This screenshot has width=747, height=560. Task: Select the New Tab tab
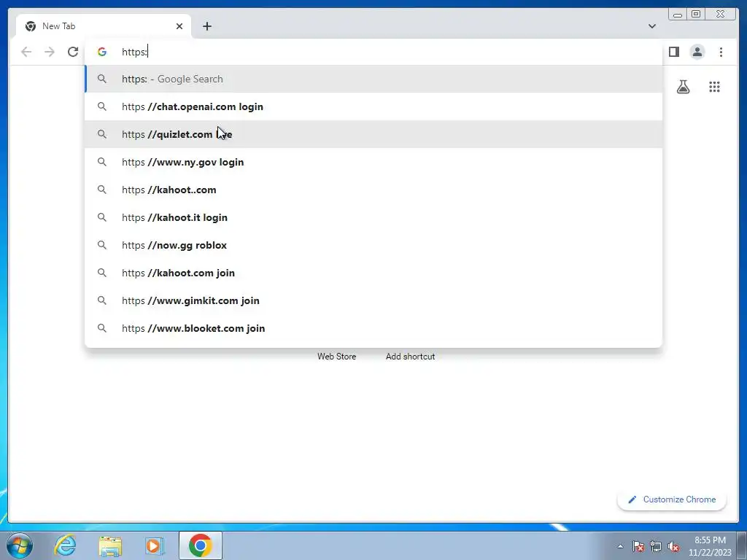(x=104, y=26)
